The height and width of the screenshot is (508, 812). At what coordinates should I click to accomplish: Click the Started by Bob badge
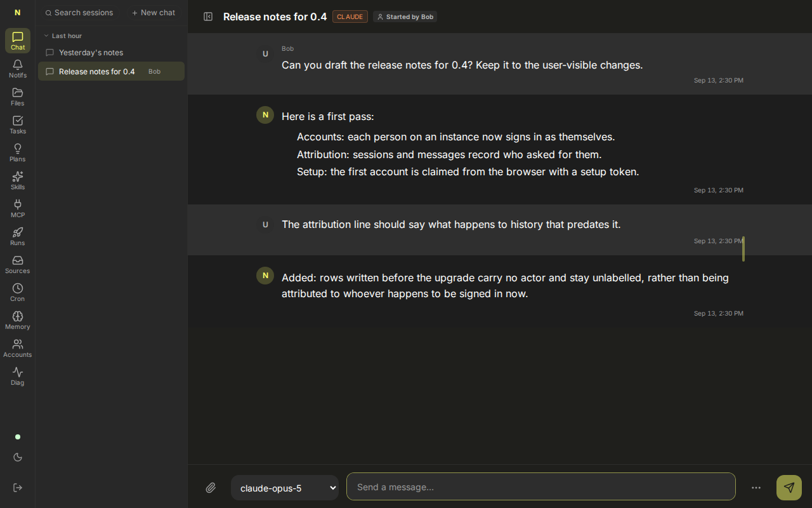[x=405, y=17]
